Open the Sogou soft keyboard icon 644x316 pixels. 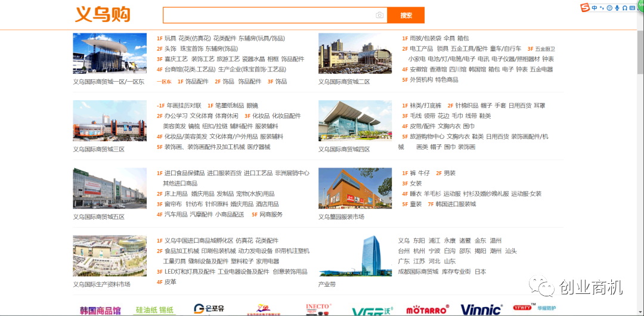pos(631,8)
